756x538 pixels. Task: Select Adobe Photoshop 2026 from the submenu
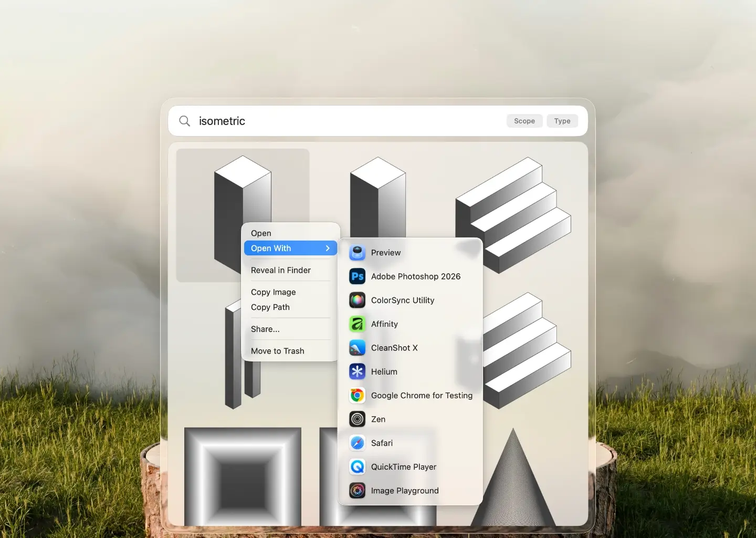(415, 276)
